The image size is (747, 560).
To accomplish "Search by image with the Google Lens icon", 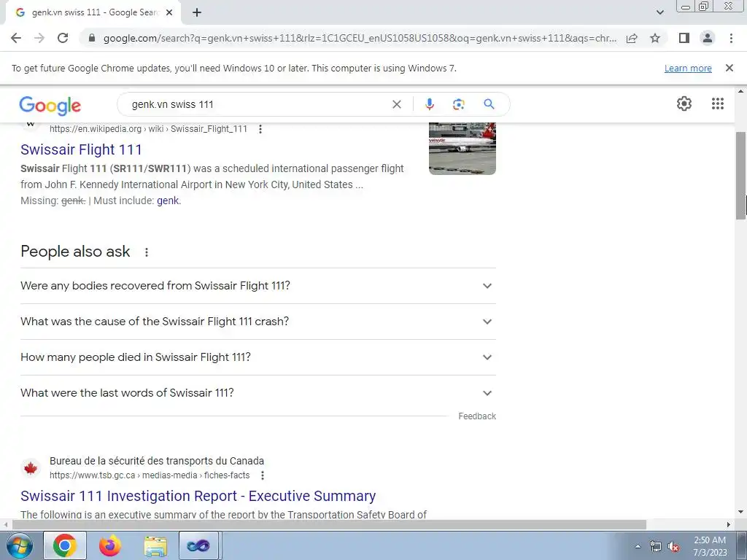I will coord(458,104).
